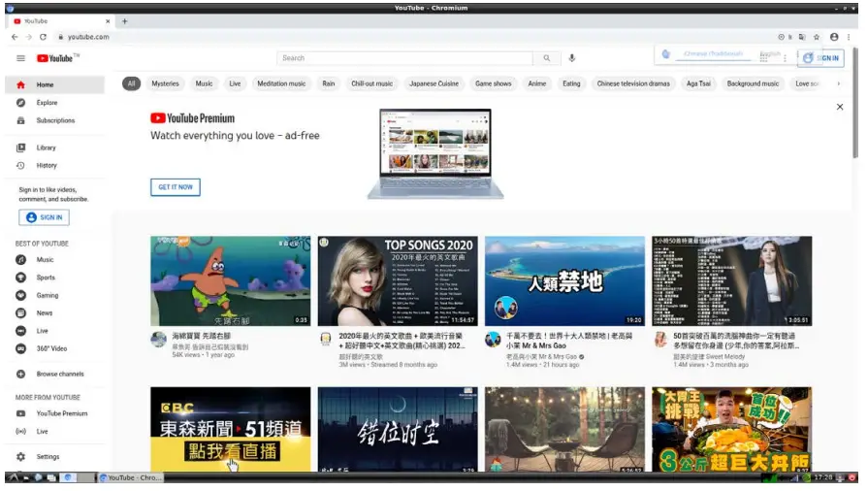Click the YouTube logo
This screenshot has height=491, width=868.
pyautogui.click(x=57, y=58)
